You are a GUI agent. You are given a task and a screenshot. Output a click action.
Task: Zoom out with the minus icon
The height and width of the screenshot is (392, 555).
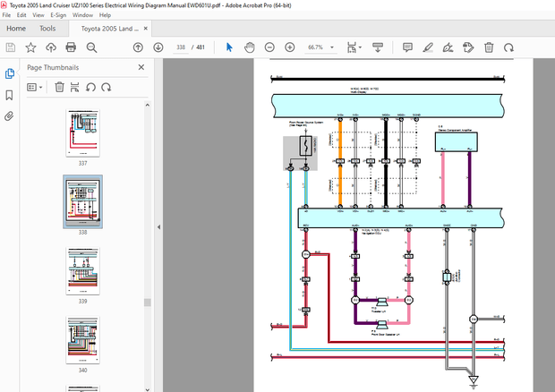pyautogui.click(x=269, y=47)
